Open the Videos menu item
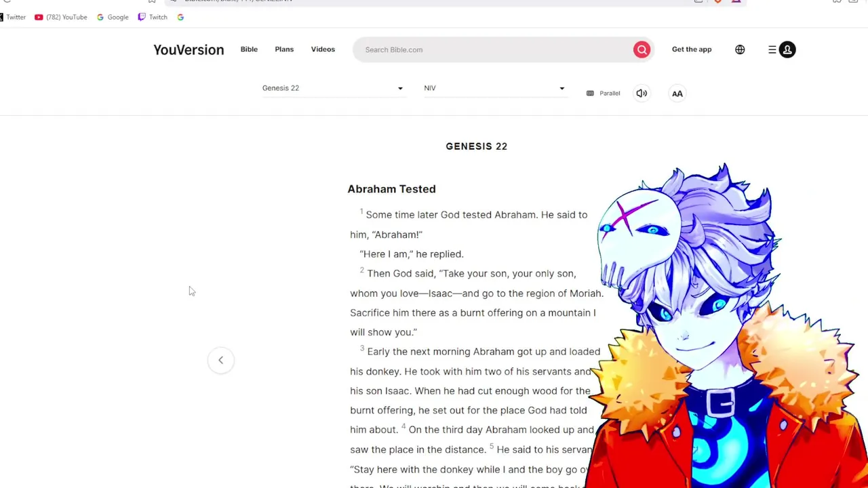Image resolution: width=868 pixels, height=488 pixels. 323,49
